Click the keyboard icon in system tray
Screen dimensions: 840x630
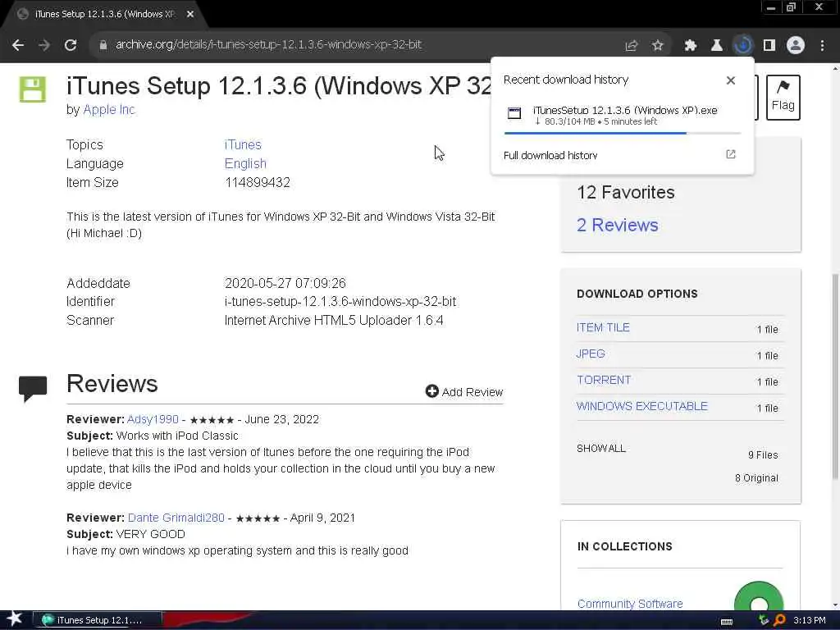click(727, 622)
